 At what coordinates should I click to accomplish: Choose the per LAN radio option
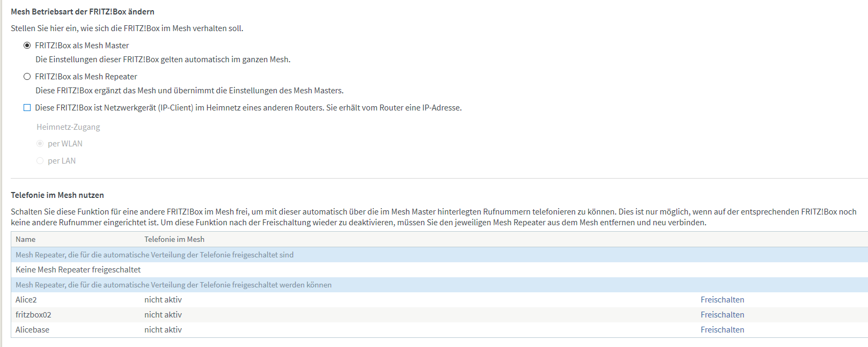(40, 161)
